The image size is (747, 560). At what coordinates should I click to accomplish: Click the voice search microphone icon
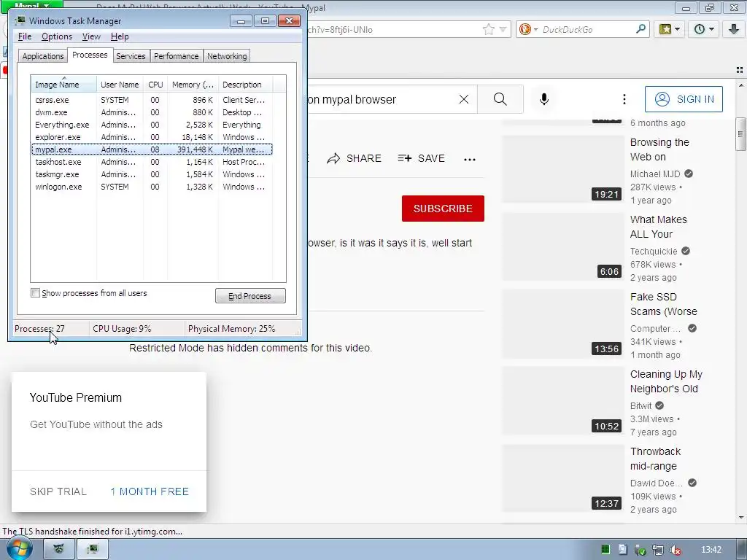pyautogui.click(x=544, y=99)
